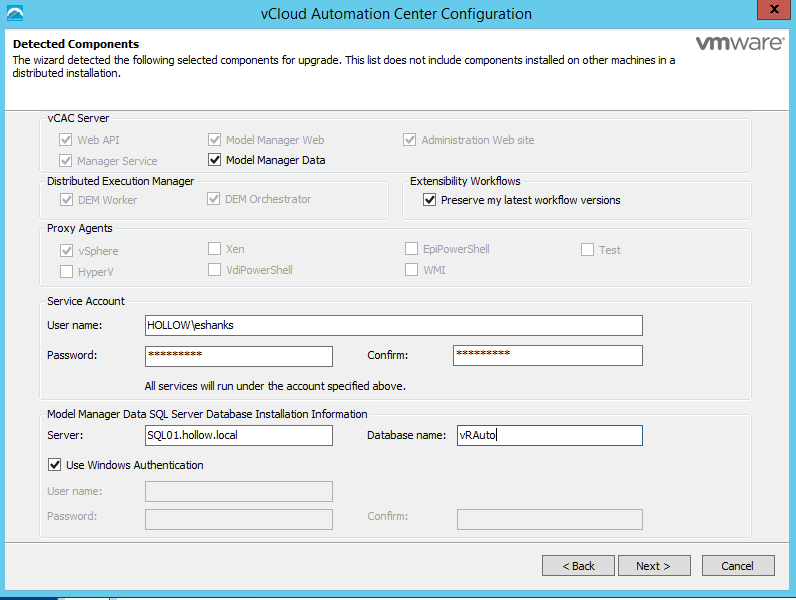Disable Use Windows Authentication checkbox

(54, 465)
